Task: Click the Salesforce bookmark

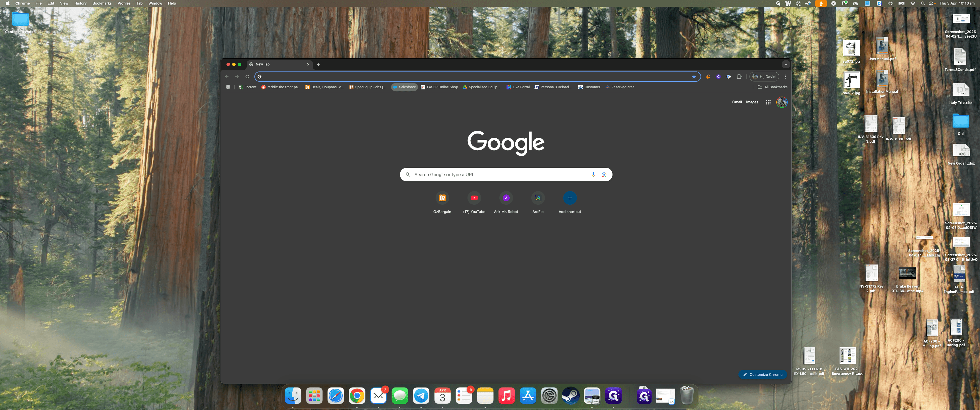Action: point(405,87)
